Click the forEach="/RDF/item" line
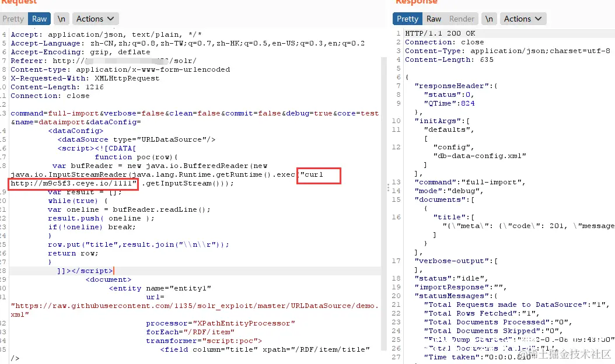The image size is (615, 364). [190, 332]
